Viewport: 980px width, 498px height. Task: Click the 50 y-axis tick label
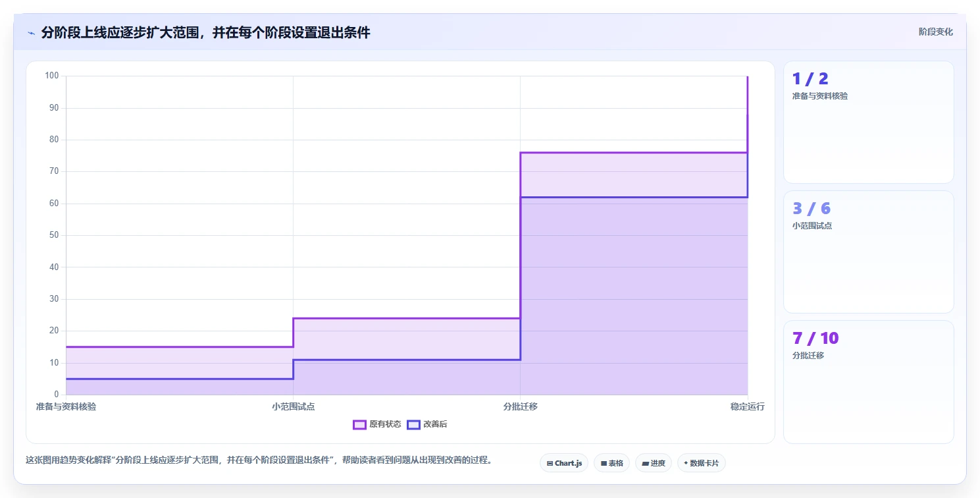(54, 235)
